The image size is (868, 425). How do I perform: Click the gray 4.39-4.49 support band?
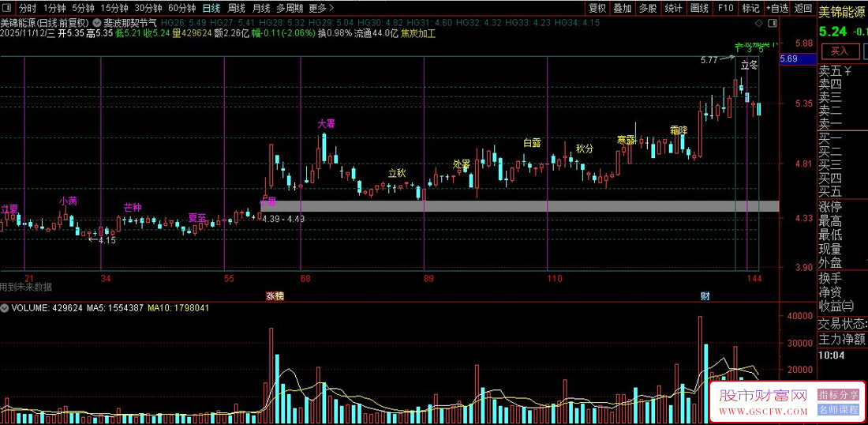[x=519, y=206]
